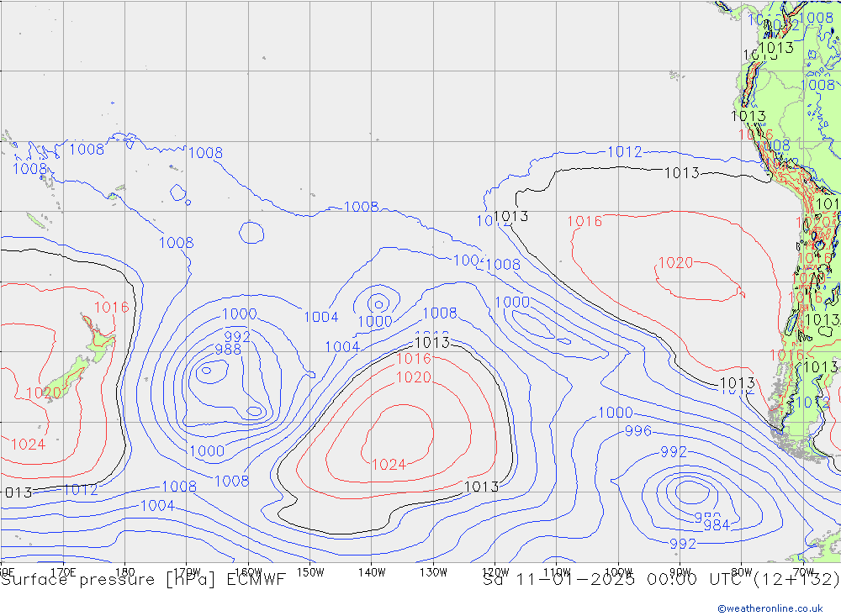Click the 1020 label in the eastern Pacific high
Viewport: 841px width, 616px height.
click(674, 263)
